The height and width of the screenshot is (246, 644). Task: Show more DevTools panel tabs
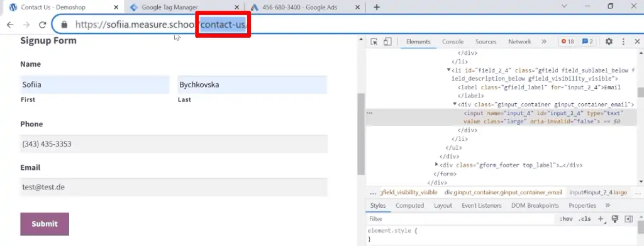click(x=544, y=42)
